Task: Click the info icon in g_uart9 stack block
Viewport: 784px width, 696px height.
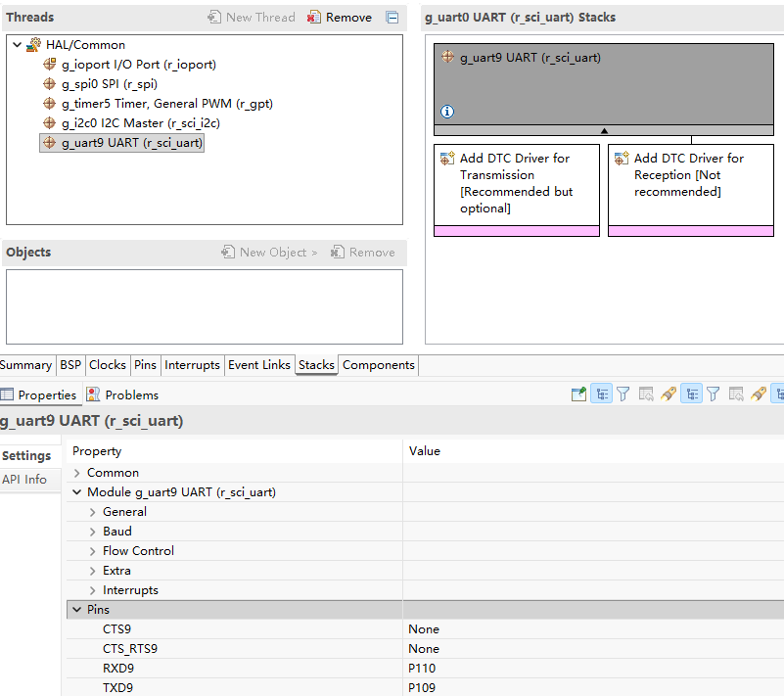Action: pyautogui.click(x=447, y=112)
